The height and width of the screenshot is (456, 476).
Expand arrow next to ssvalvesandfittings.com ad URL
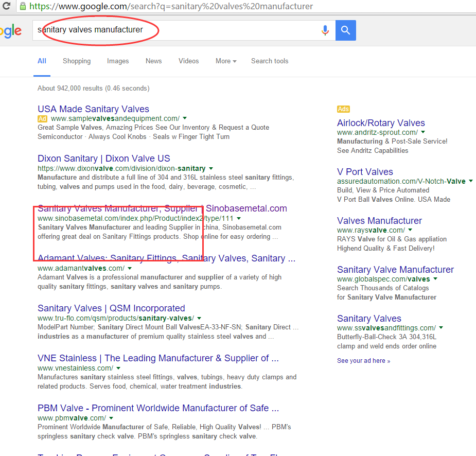(x=441, y=327)
